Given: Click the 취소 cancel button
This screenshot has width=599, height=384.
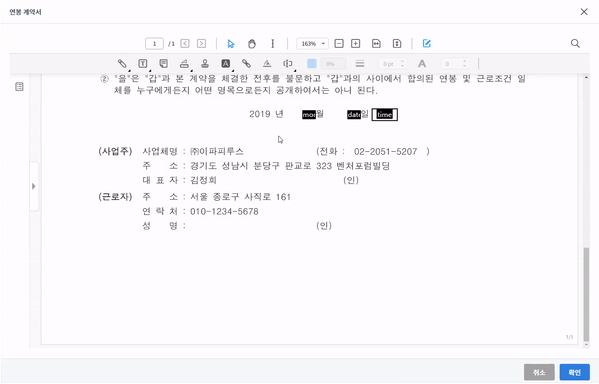Looking at the screenshot, I should [x=539, y=372].
